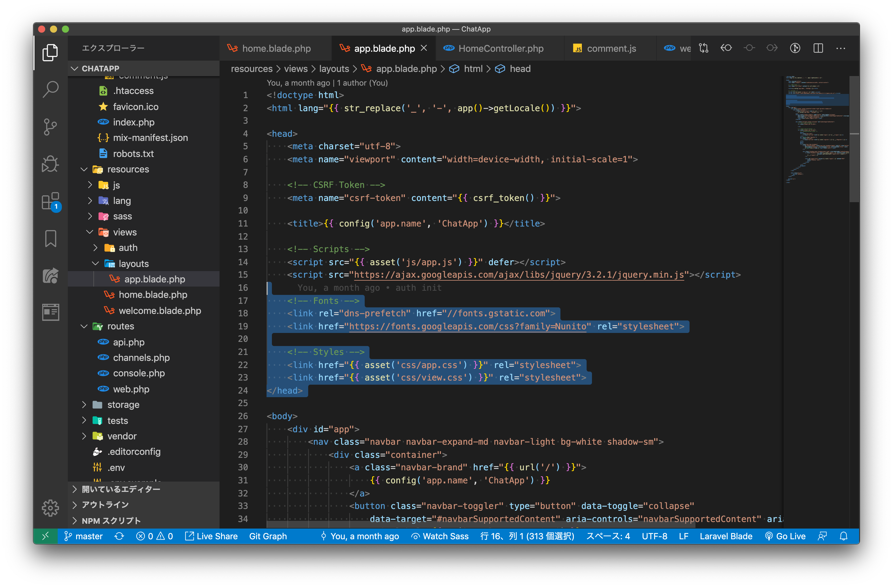Click Watch Sass in status bar
The height and width of the screenshot is (588, 893).
pyautogui.click(x=440, y=536)
